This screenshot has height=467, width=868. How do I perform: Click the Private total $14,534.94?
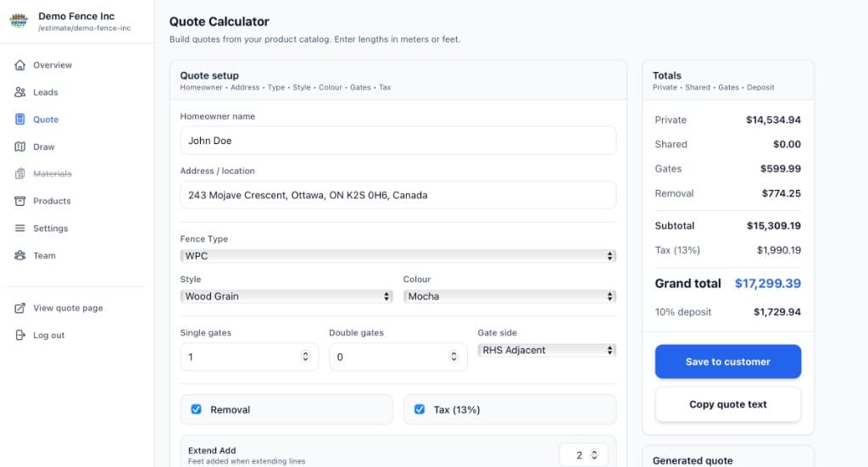coord(773,120)
